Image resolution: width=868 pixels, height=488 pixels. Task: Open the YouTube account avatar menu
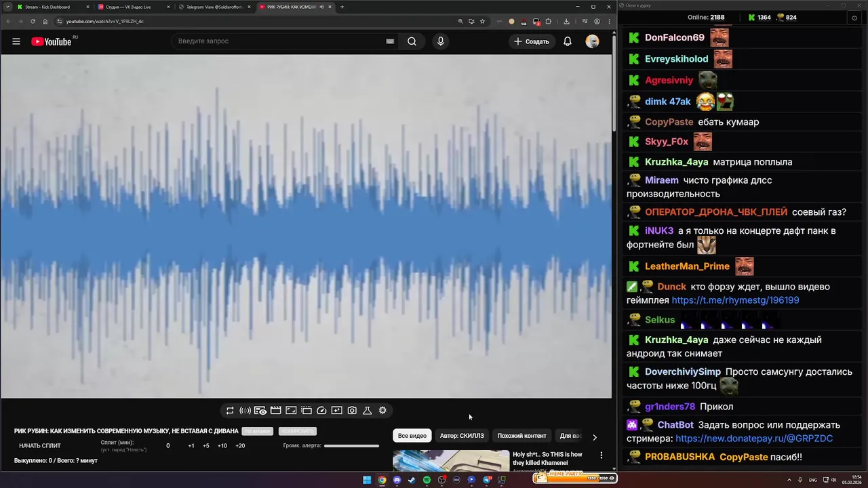tap(592, 41)
